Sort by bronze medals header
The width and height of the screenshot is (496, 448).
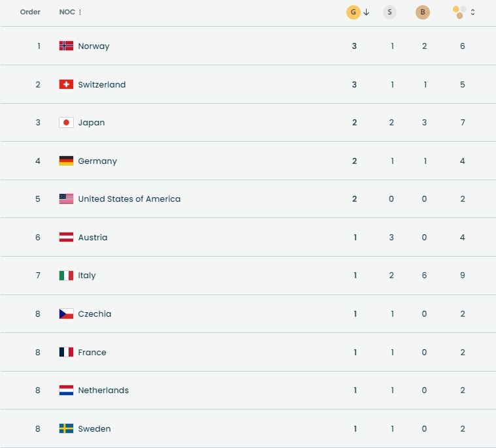coord(423,12)
